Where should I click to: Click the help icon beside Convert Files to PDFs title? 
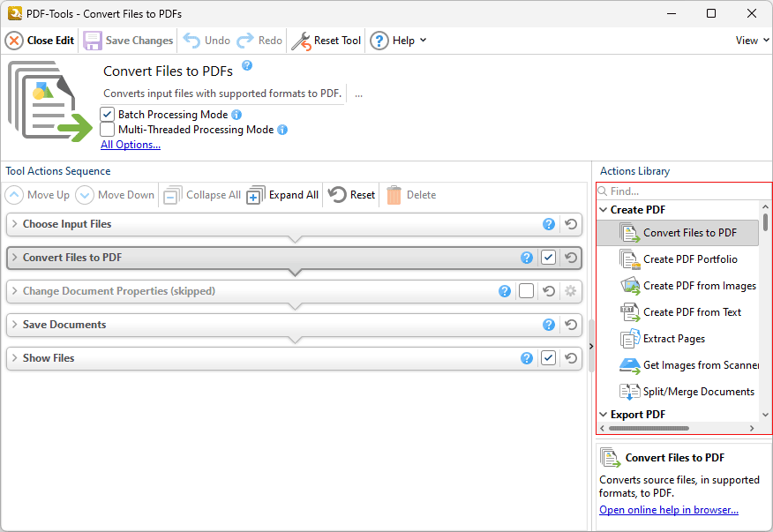[247, 65]
